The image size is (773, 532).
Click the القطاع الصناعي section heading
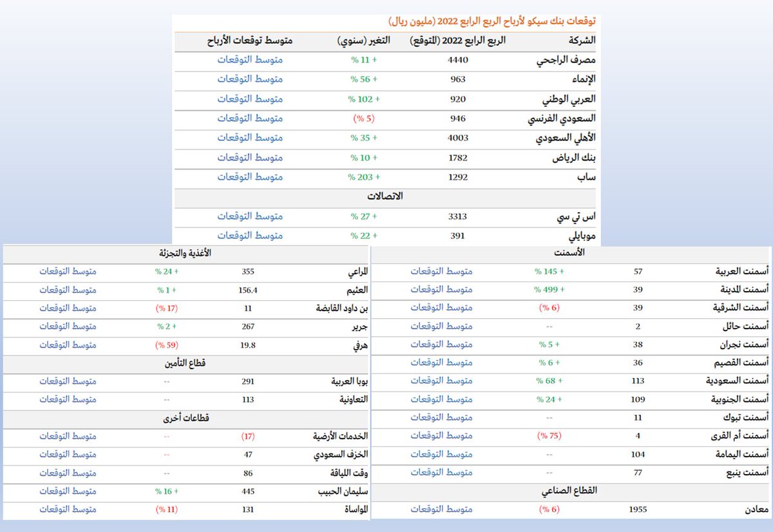click(571, 491)
